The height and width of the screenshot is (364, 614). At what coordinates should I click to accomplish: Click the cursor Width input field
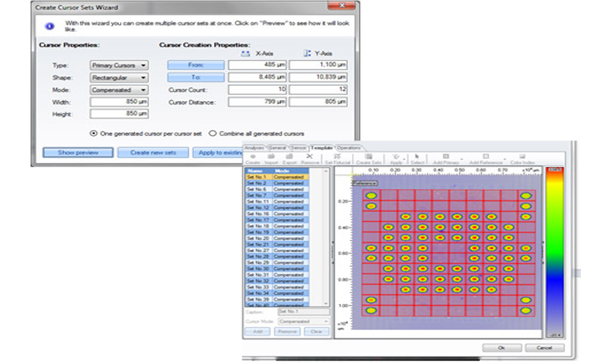pos(119,102)
